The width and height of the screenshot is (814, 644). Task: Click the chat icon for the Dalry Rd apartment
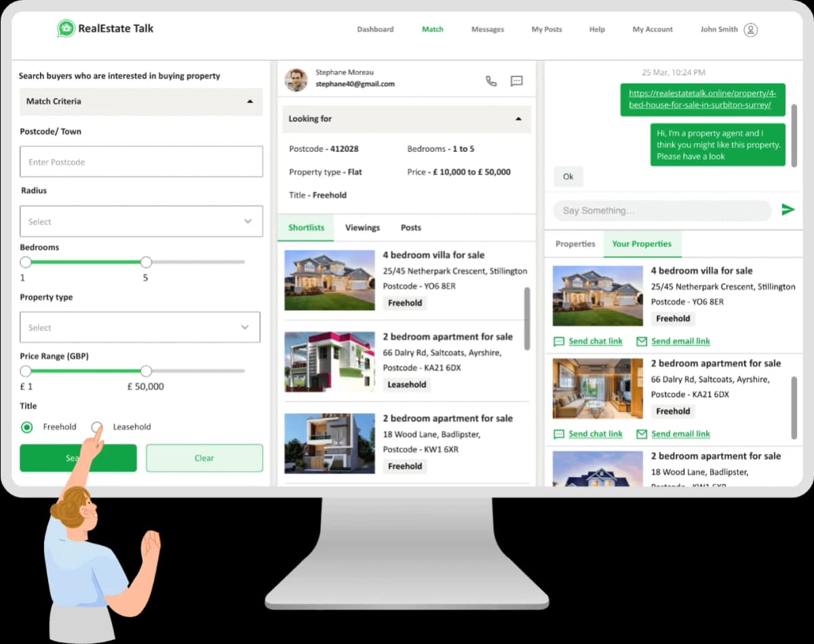click(559, 434)
